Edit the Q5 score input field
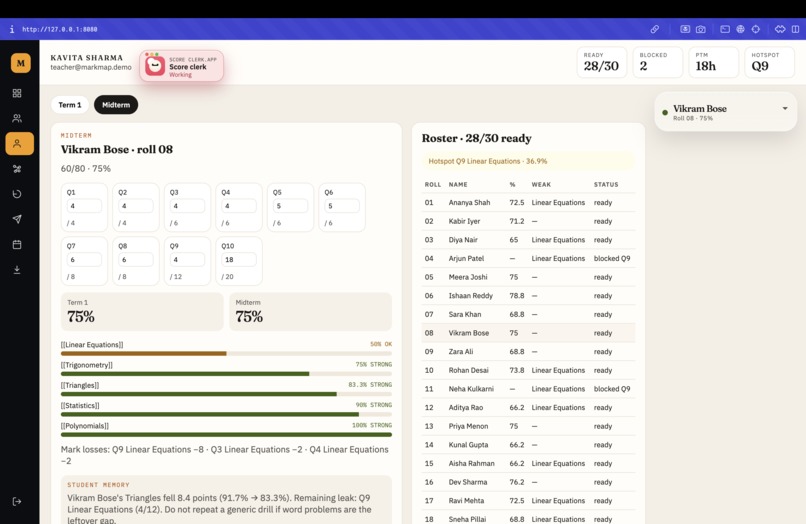The image size is (806, 524). 290,206
